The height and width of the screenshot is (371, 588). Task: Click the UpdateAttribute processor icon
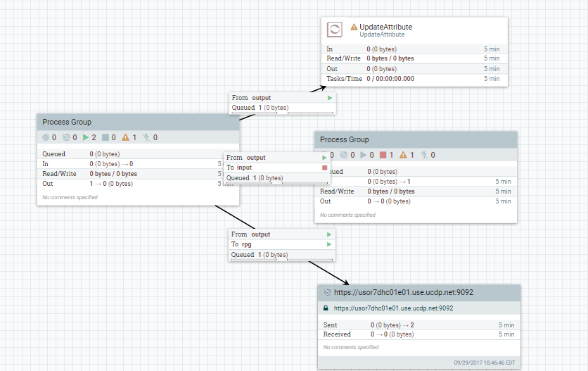pos(335,30)
